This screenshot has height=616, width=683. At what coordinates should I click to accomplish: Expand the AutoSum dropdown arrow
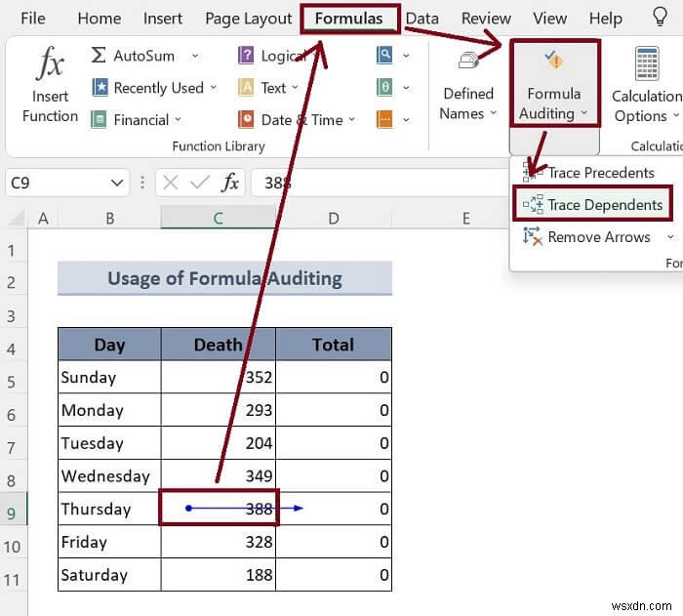[195, 56]
